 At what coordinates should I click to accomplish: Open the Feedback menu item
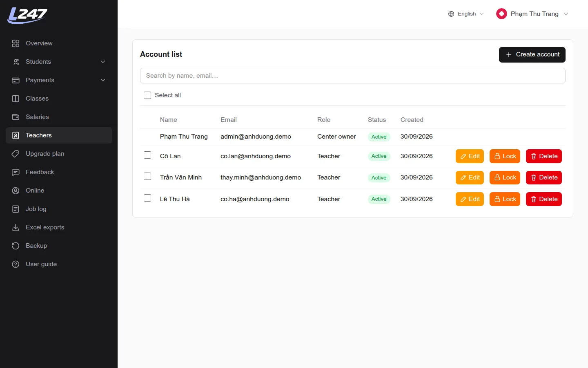(x=59, y=172)
